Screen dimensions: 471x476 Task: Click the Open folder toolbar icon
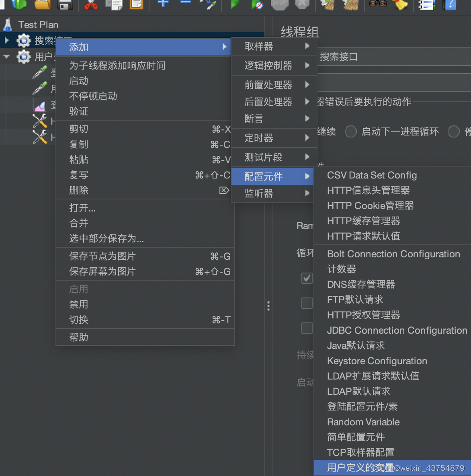pyautogui.click(x=42, y=4)
